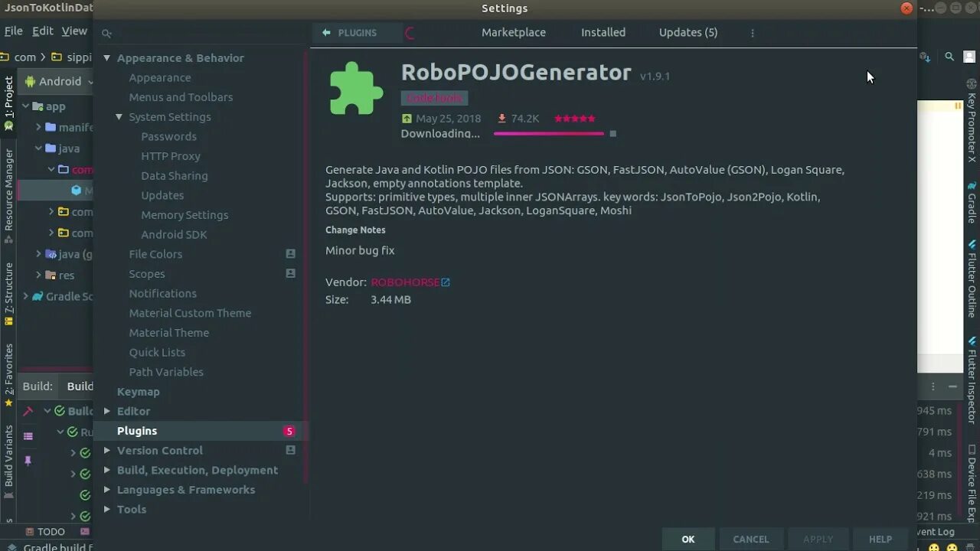
Task: Expand the res folder in project tree
Action: tap(38, 275)
